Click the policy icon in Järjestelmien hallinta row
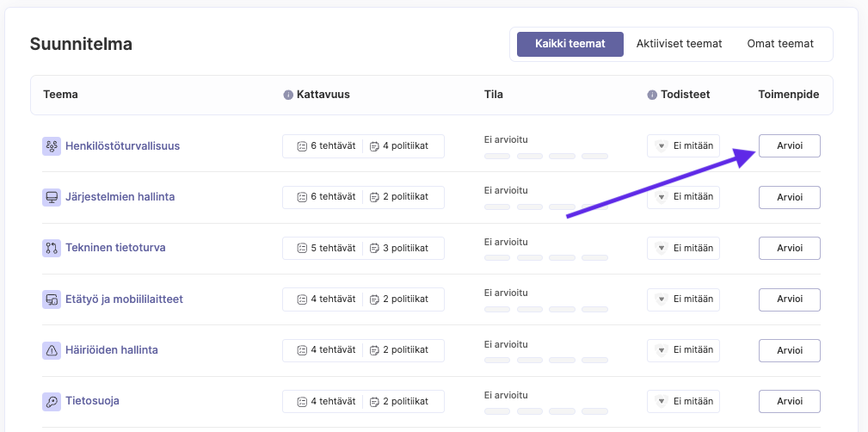Image resolution: width=868 pixels, height=432 pixels. [x=374, y=197]
